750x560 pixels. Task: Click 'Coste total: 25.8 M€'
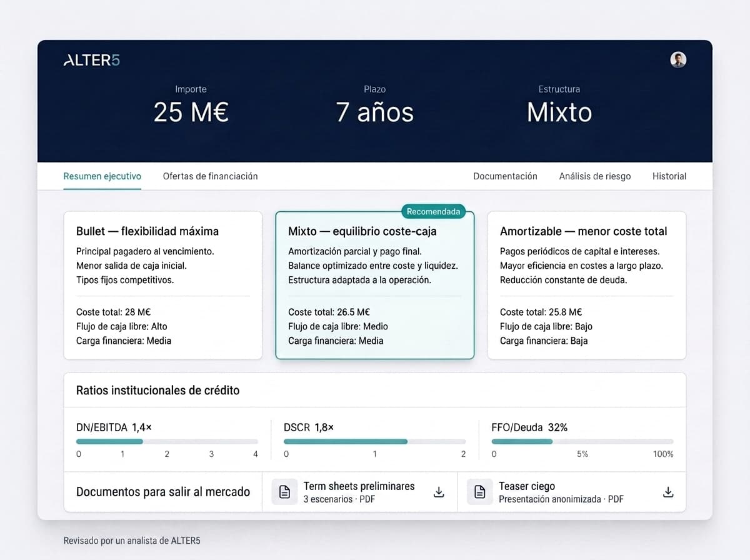(541, 312)
